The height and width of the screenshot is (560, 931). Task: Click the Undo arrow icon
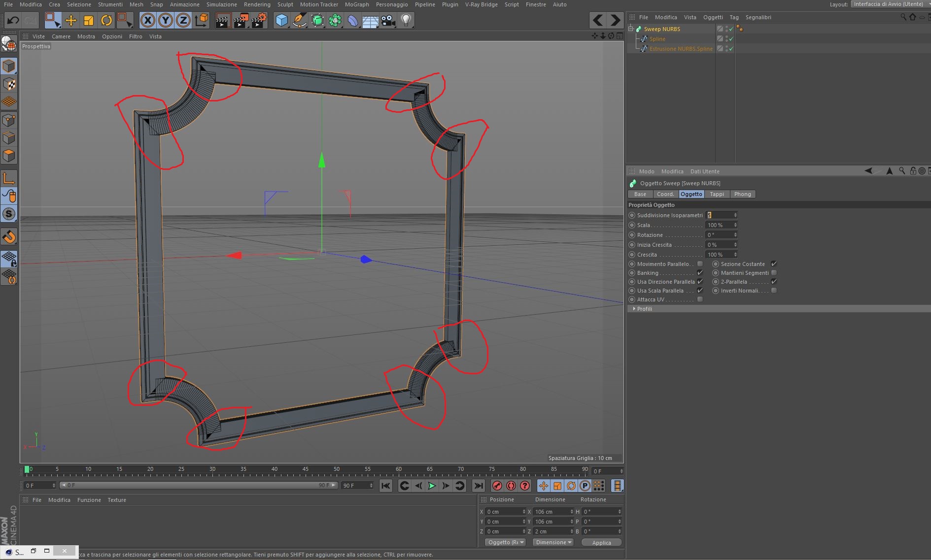tap(13, 20)
